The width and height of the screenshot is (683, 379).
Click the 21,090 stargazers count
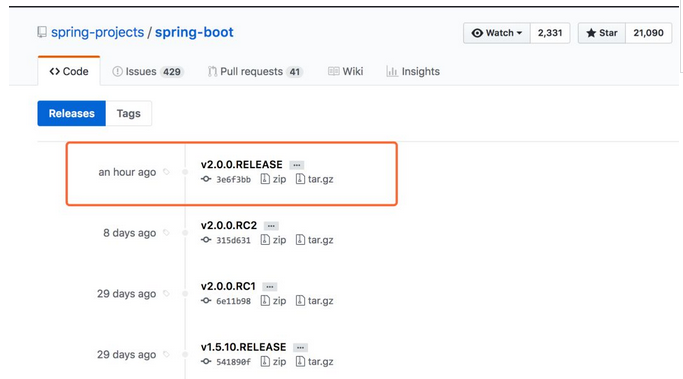click(648, 33)
